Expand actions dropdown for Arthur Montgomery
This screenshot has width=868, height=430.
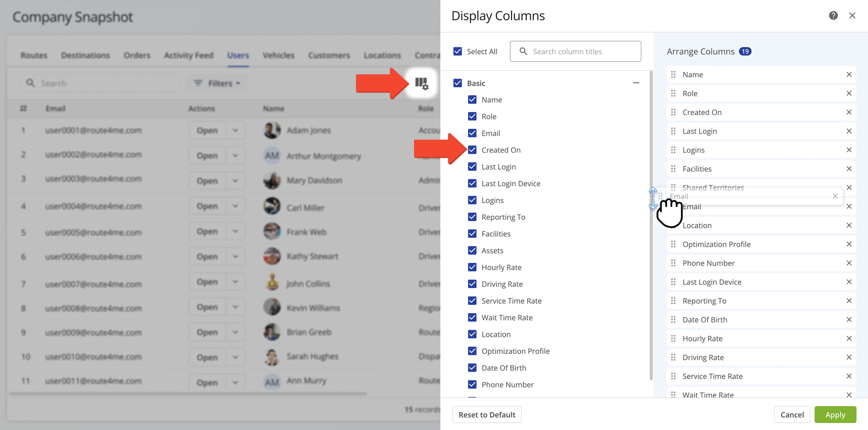(x=235, y=155)
